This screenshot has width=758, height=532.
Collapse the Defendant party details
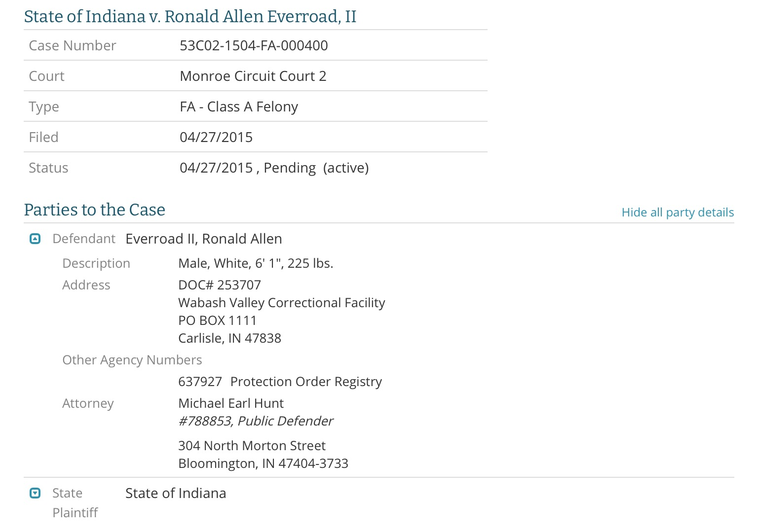click(35, 239)
